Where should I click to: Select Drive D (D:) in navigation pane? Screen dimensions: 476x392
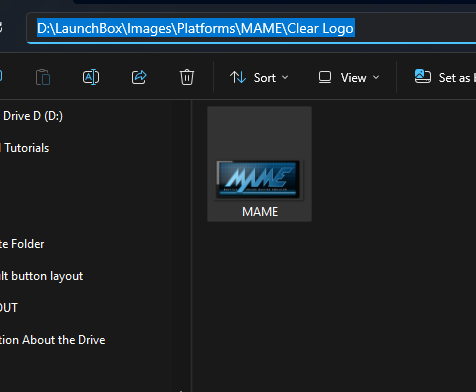tap(33, 116)
